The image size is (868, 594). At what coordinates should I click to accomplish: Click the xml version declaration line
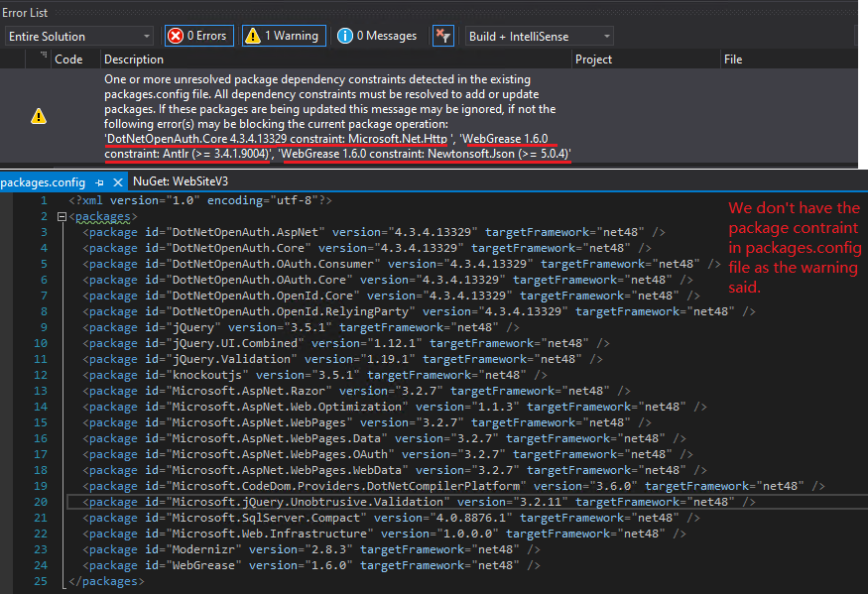click(x=200, y=200)
